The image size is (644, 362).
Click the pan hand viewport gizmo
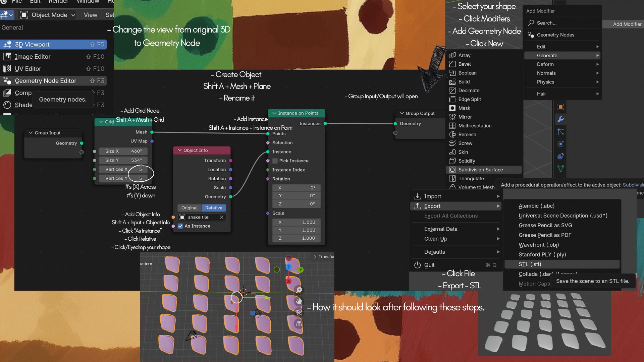coord(299,301)
